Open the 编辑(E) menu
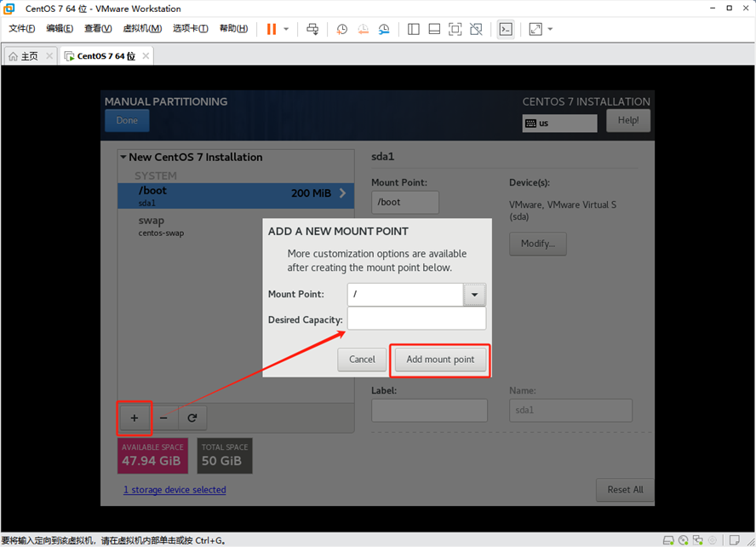Screen dimensions: 756x547 [60, 28]
